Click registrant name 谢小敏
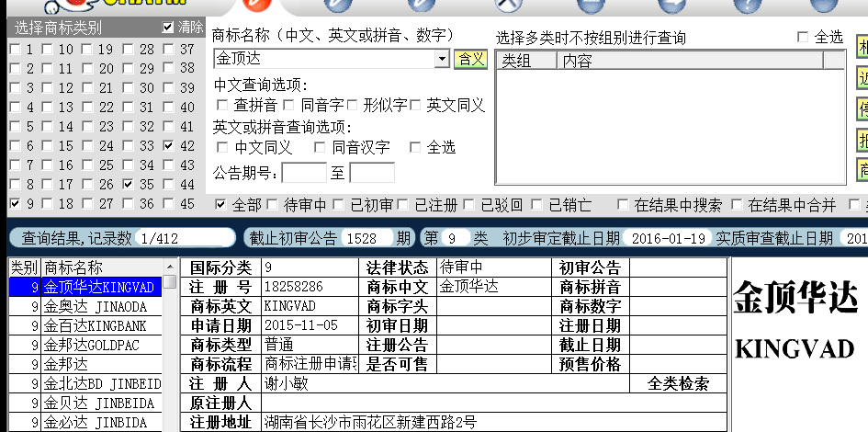Viewport: 868px width, 432px height. pos(286,383)
